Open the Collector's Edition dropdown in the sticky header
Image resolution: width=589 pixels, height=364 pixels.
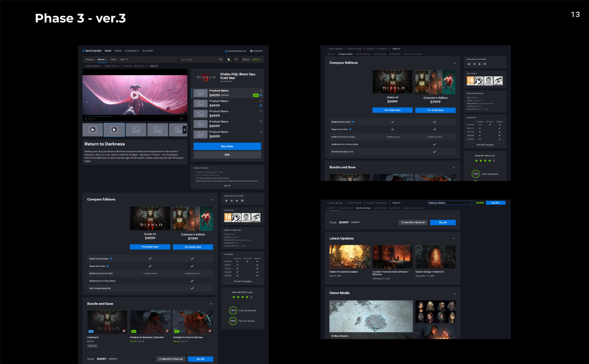[x=450, y=203]
